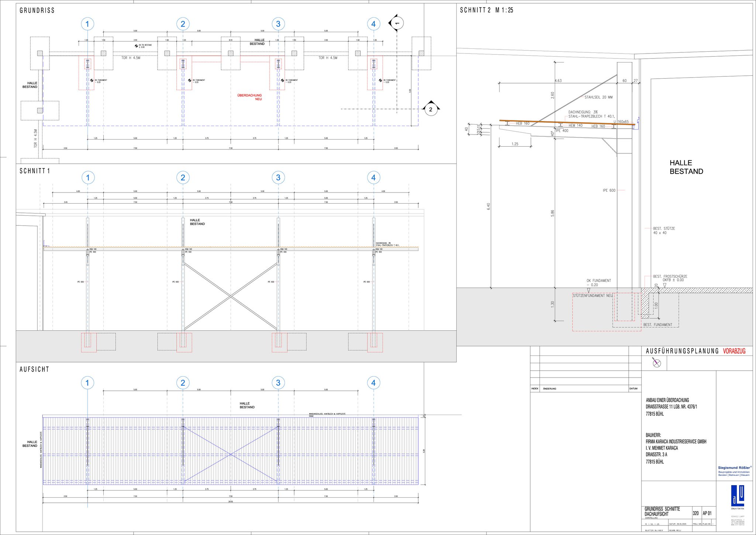Viewport: 756px width, 535px height.
Task: Click grid axis bubble 2 in Schnitt 1
Action: [x=183, y=178]
